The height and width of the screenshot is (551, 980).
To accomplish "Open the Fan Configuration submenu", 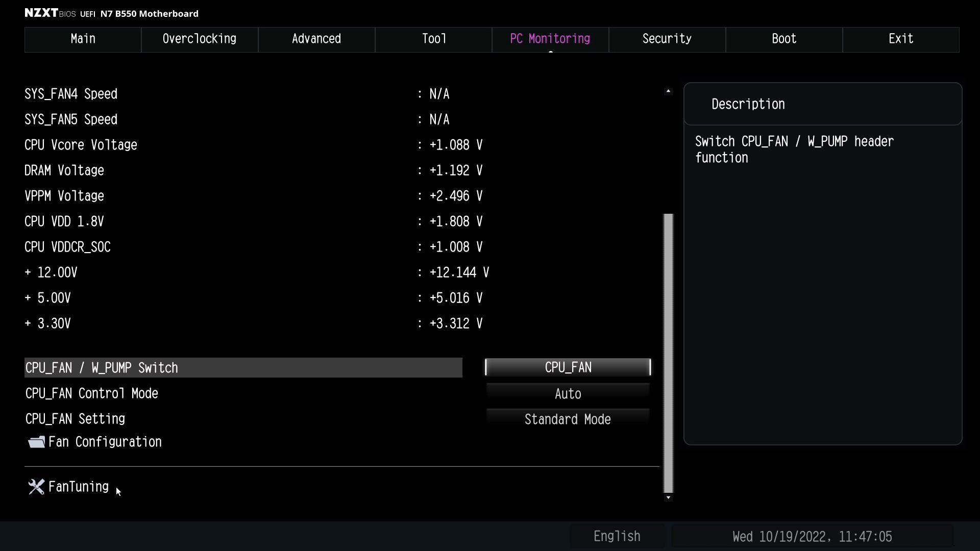I will point(105,442).
